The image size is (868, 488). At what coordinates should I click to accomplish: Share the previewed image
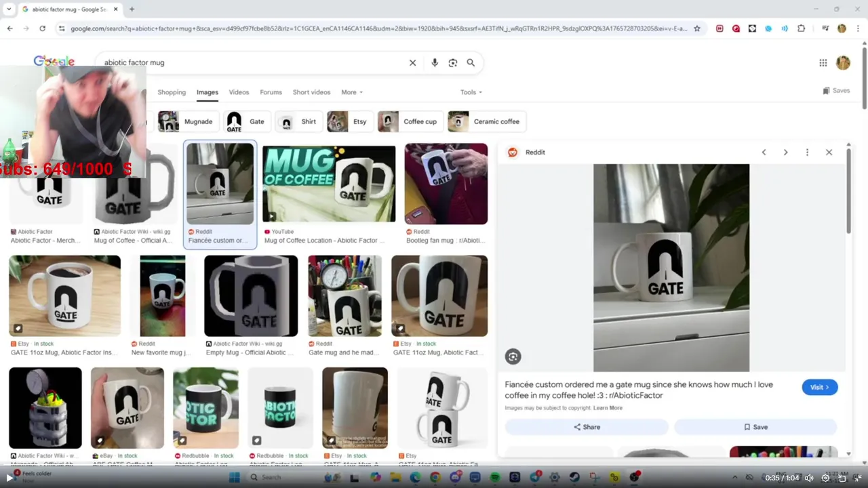tap(587, 427)
